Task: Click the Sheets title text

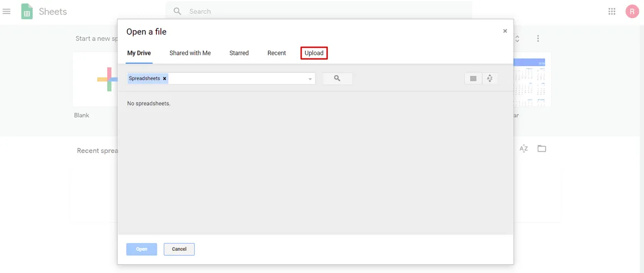Action: click(x=53, y=11)
